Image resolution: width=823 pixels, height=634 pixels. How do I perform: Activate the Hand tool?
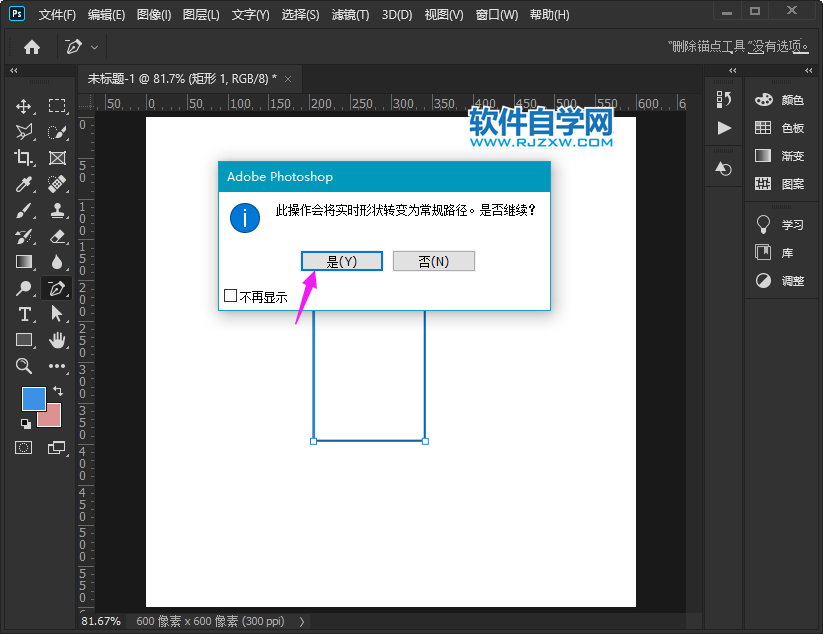pyautogui.click(x=57, y=340)
